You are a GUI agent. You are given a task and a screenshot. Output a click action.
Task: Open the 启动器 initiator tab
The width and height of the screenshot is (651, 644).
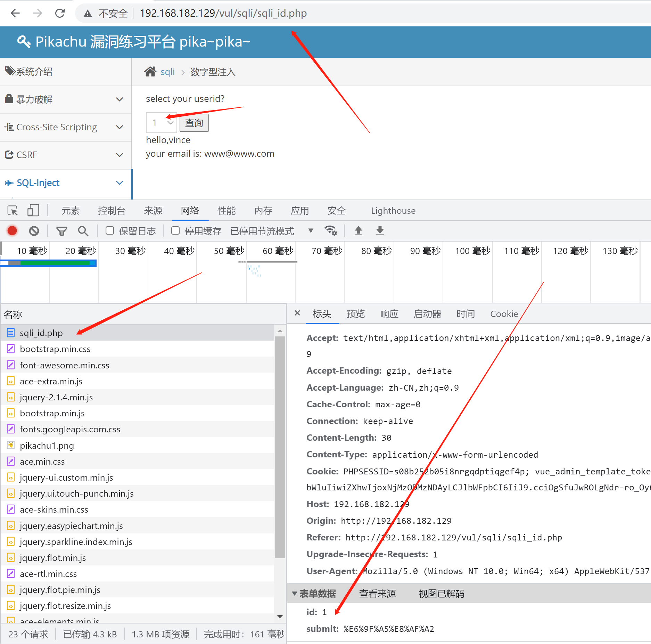pos(428,314)
